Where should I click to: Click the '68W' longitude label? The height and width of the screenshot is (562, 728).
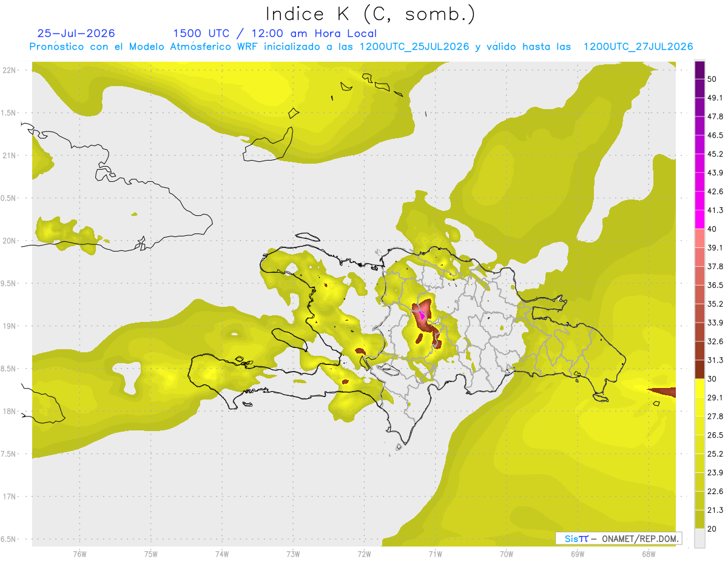coord(648,554)
